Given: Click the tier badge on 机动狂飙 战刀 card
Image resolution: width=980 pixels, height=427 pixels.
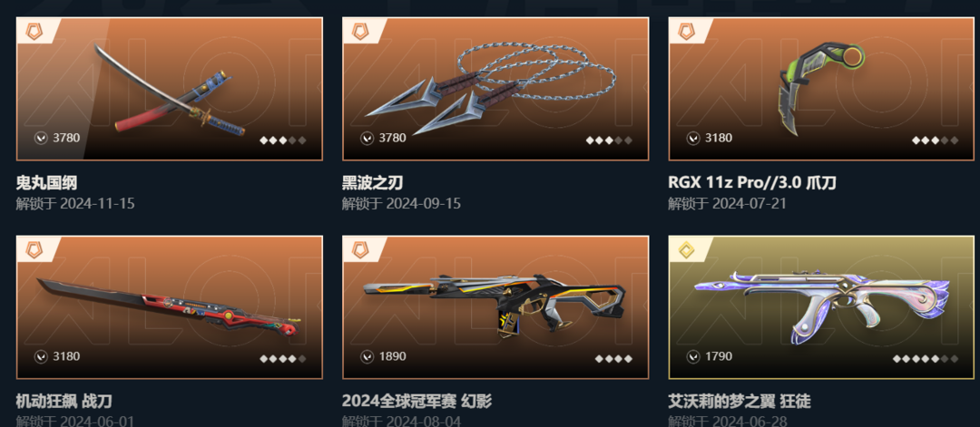Looking at the screenshot, I should pyautogui.click(x=34, y=249).
